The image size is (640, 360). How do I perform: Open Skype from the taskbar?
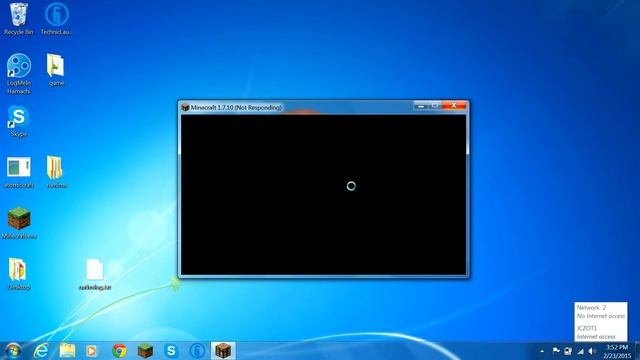(171, 351)
